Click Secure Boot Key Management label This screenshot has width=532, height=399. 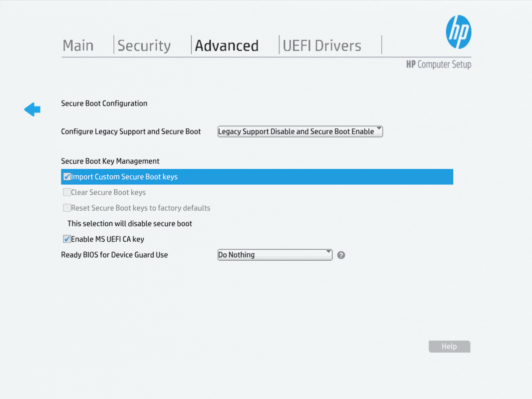coord(110,161)
